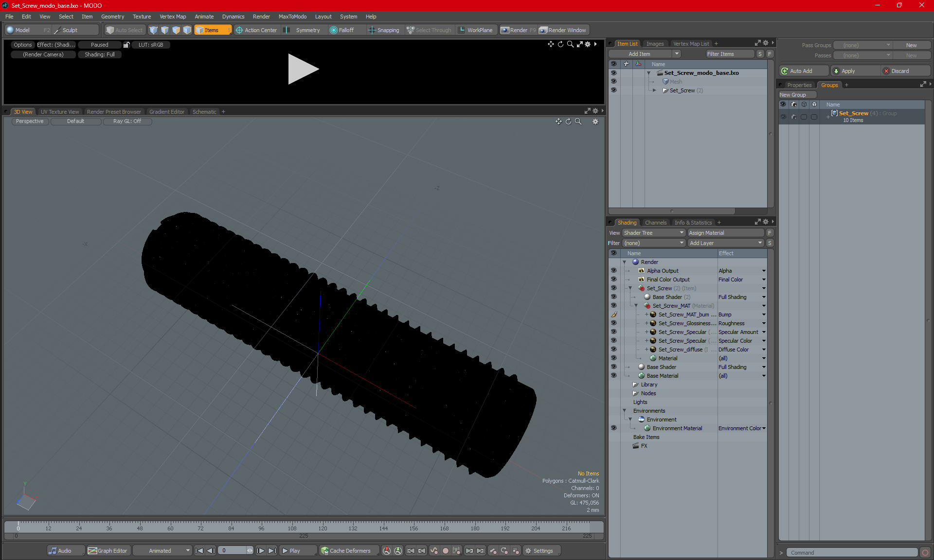Open the Graph Editor

point(108,551)
